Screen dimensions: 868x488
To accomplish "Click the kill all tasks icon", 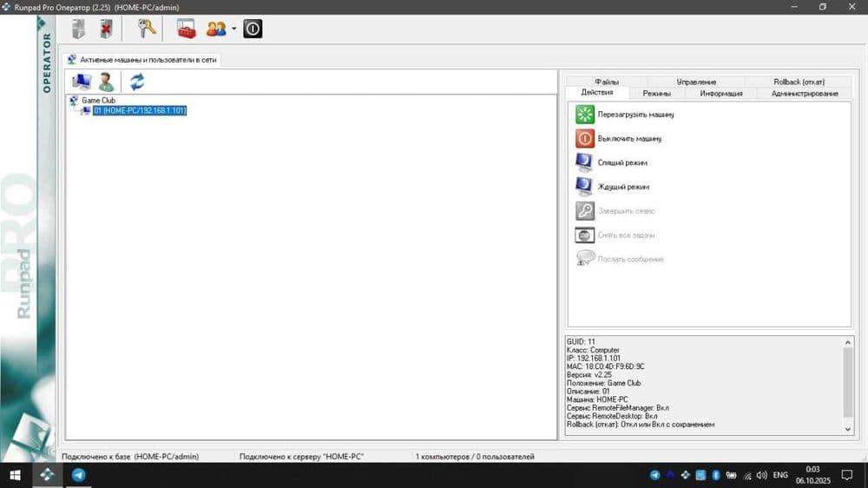I will tap(584, 234).
